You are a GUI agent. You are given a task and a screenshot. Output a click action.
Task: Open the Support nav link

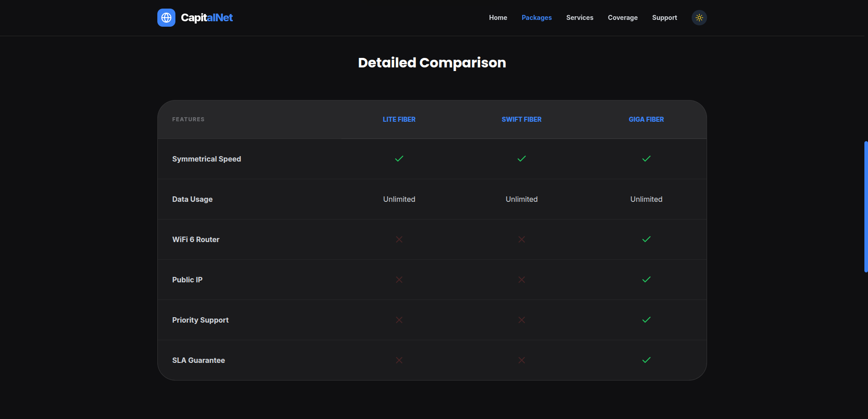[665, 18]
